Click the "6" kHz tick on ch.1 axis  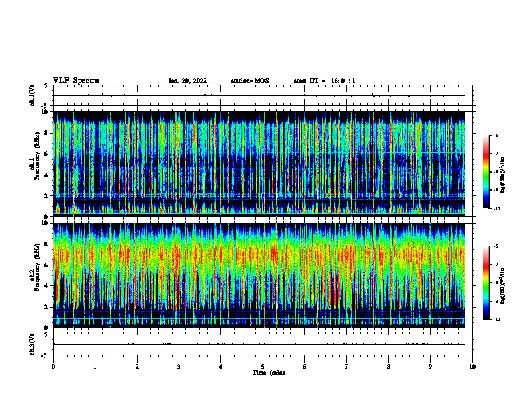click(x=47, y=154)
